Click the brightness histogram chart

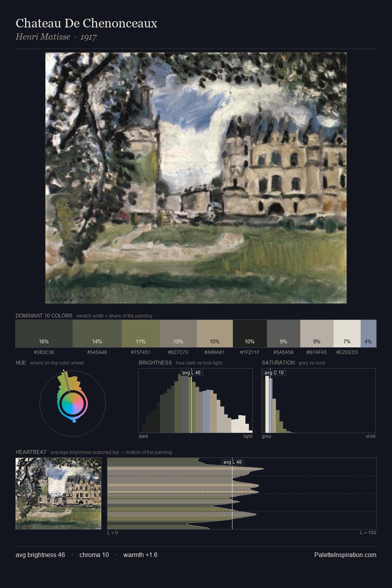[196, 401]
